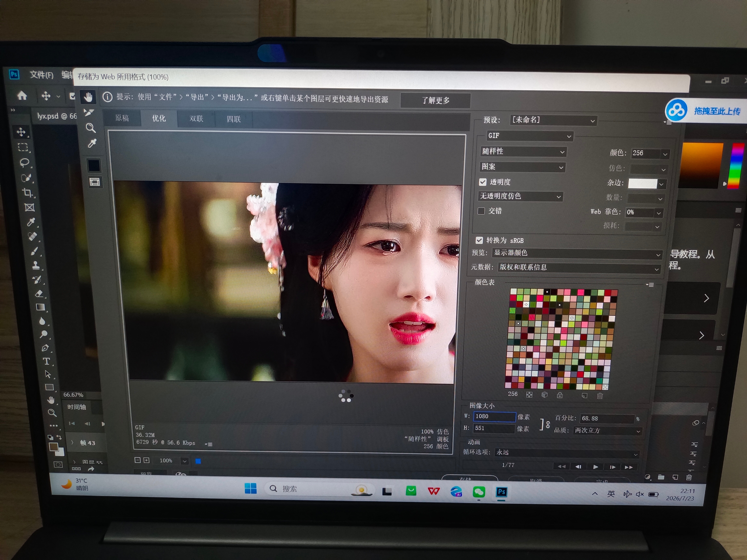Select the Hand tool in Save for Web dialog

(88, 97)
